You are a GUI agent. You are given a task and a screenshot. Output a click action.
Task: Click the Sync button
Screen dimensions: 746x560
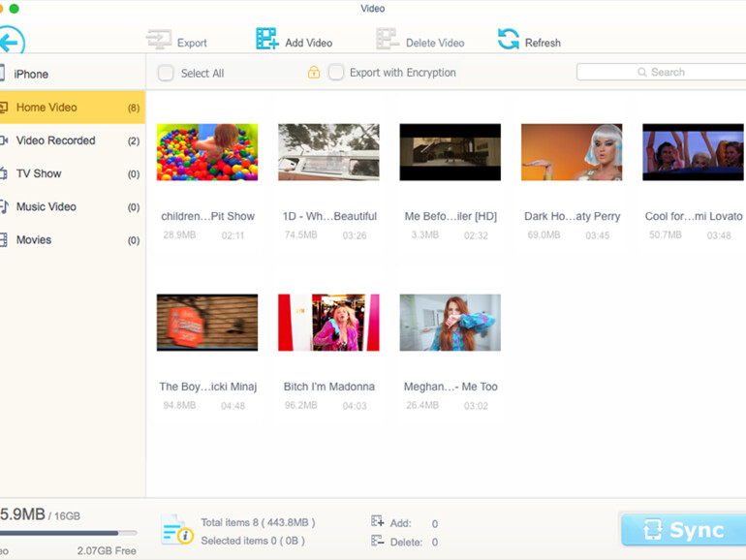click(684, 530)
